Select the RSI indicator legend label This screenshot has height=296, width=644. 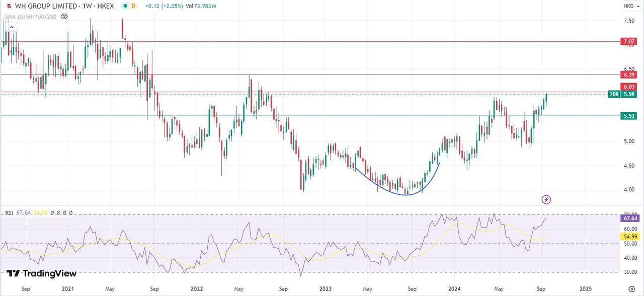[x=10, y=213]
